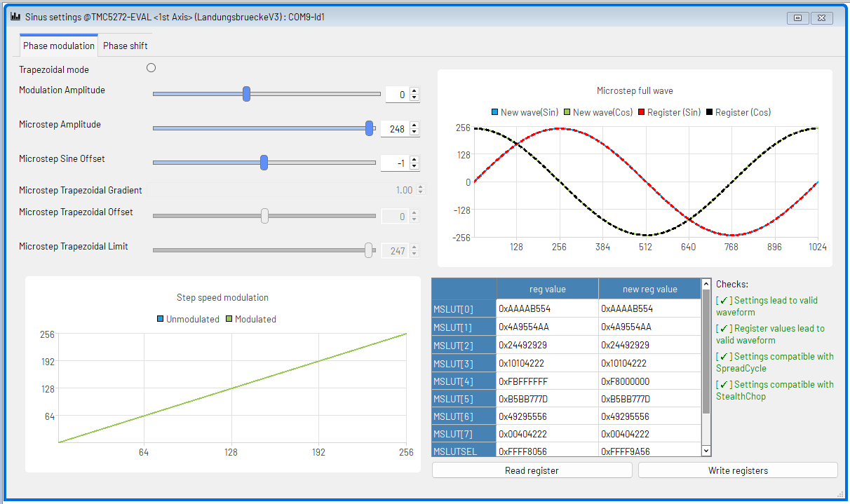Select the MSLUT[0] row header
The height and width of the screenshot is (504, 850).
tap(464, 308)
